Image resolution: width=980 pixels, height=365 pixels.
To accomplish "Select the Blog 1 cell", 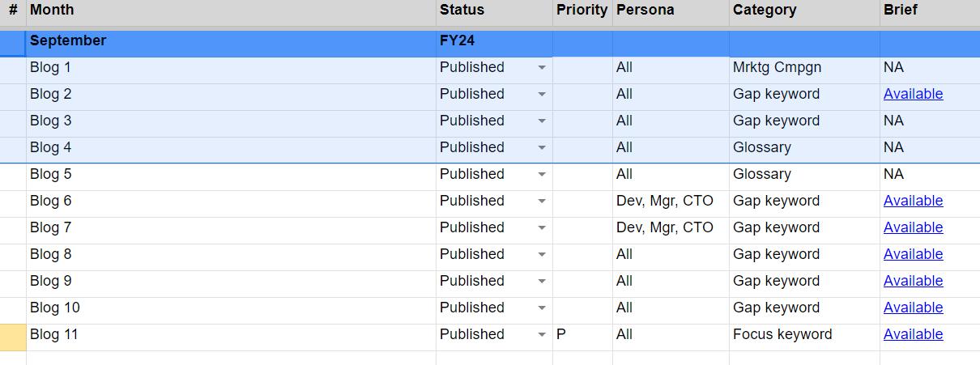I will coord(231,70).
